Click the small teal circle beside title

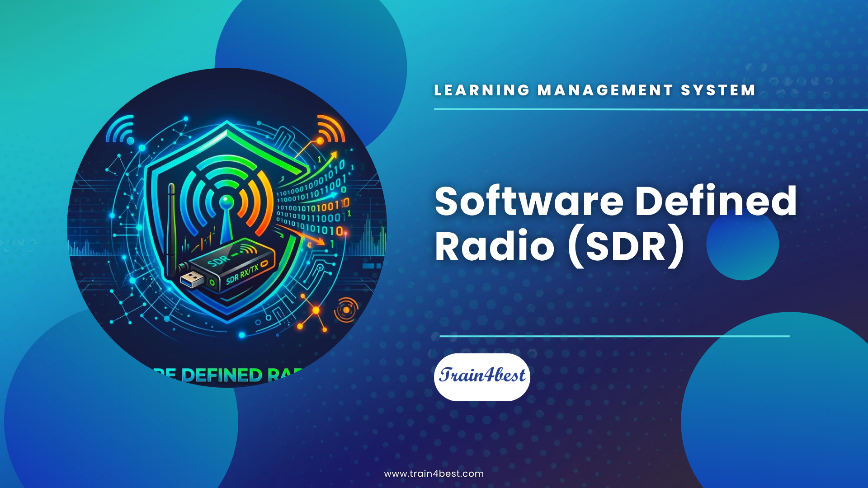click(742, 244)
